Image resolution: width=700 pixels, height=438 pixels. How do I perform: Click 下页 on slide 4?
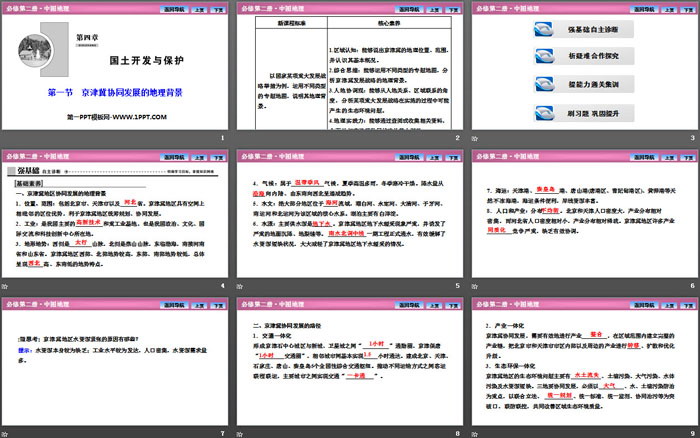pos(218,157)
